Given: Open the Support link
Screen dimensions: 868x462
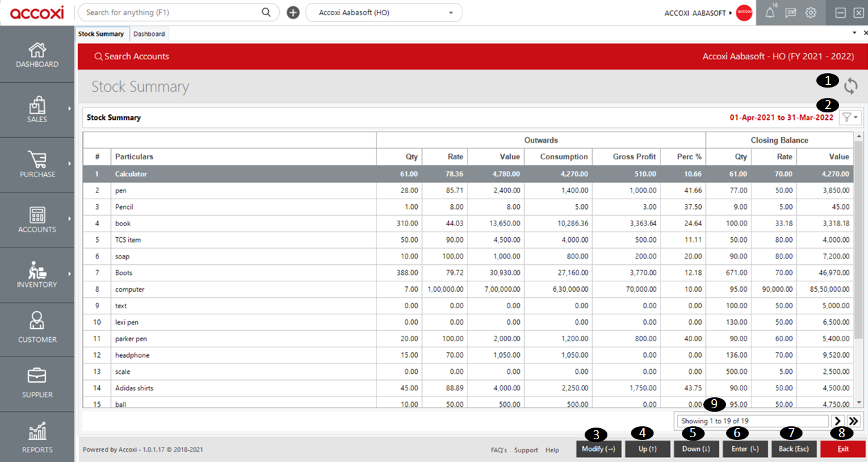Looking at the screenshot, I should 526,450.
